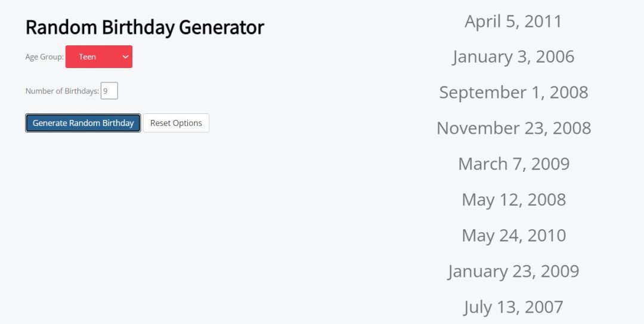This screenshot has width=644, height=324.
Task: Click the word 'April' in the first birthday
Action: click(x=483, y=21)
